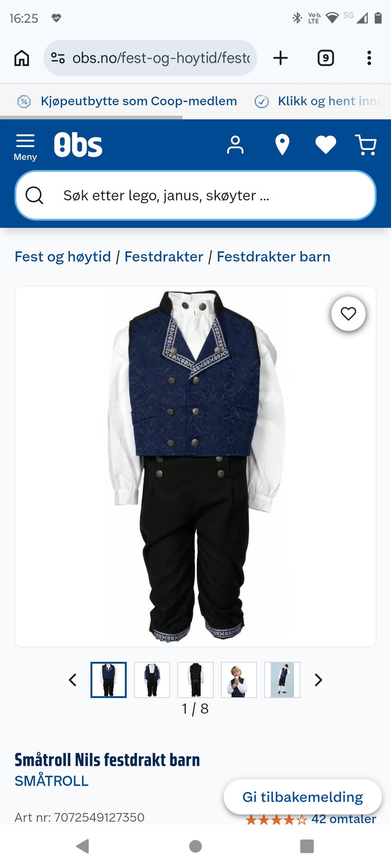This screenshot has width=391, height=868.
Task: Tap the Obs logo
Action: 78,145
